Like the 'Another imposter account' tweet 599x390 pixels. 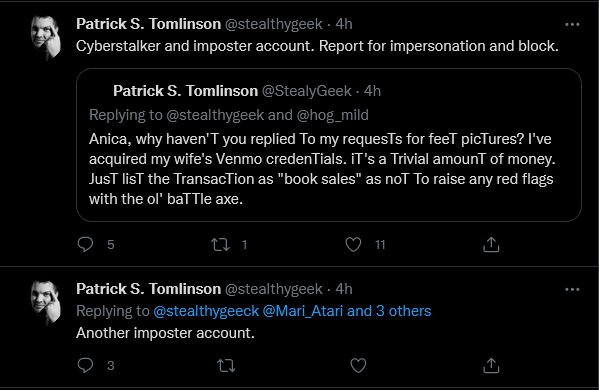[x=358, y=366]
